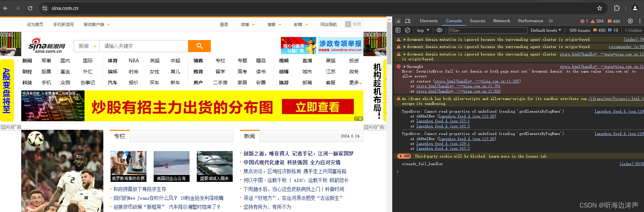Viewport: 644px width, 212px height.
Task: Expand the 博客 top menu dropdown
Action: (x=274, y=25)
